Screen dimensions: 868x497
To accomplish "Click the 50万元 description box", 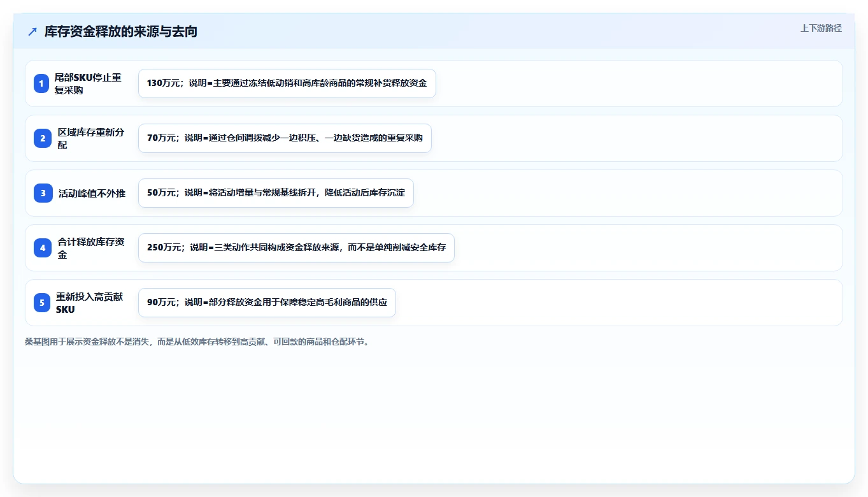I will 276,193.
